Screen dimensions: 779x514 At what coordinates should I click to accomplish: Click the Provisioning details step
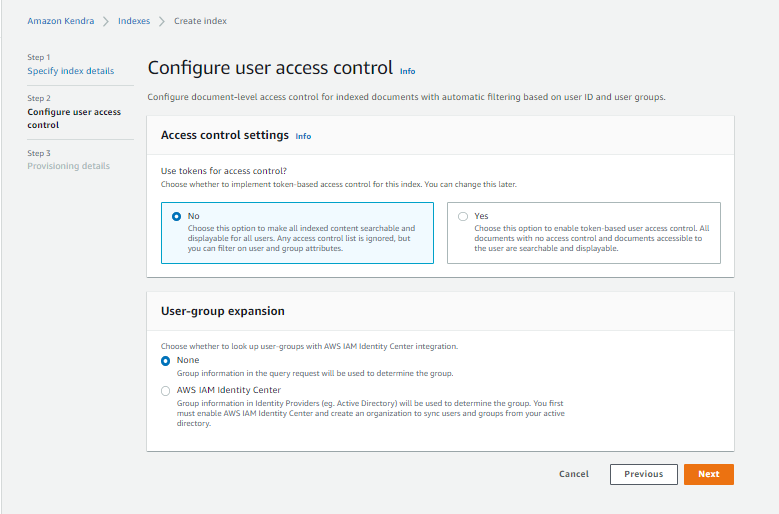68,166
